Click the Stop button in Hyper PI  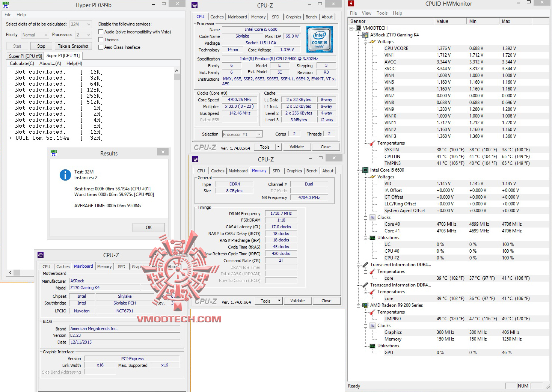pyautogui.click(x=41, y=46)
